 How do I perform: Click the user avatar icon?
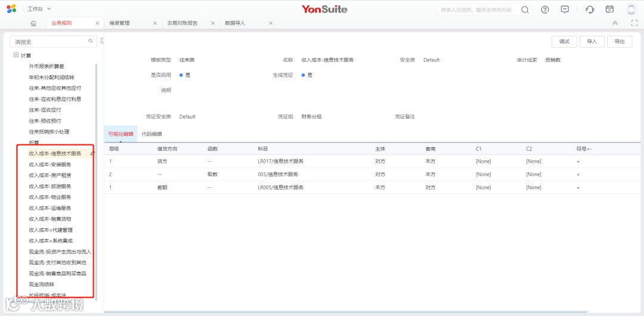[x=631, y=10]
